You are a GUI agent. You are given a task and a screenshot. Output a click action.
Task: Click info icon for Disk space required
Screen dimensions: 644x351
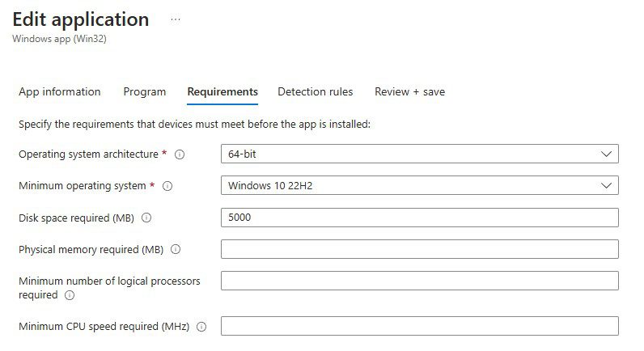147,218
